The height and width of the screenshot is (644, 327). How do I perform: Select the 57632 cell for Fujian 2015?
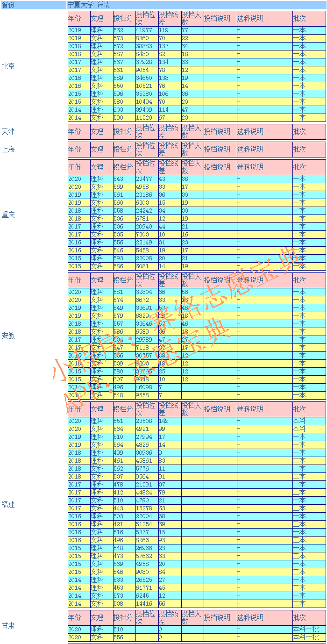147,556
